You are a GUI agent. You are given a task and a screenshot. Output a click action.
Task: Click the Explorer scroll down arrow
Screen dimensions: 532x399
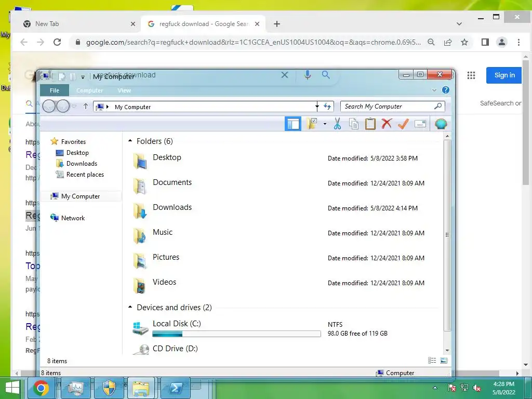coord(447,350)
